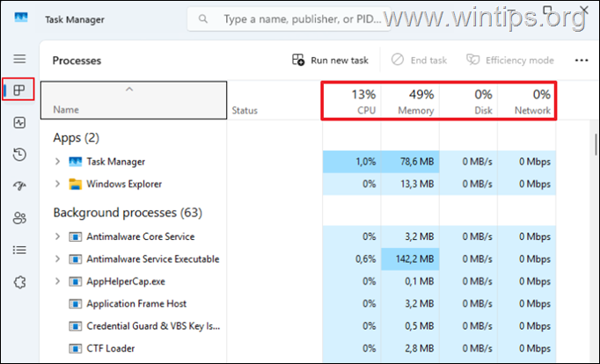Sort processes by CPU column

coord(351,100)
